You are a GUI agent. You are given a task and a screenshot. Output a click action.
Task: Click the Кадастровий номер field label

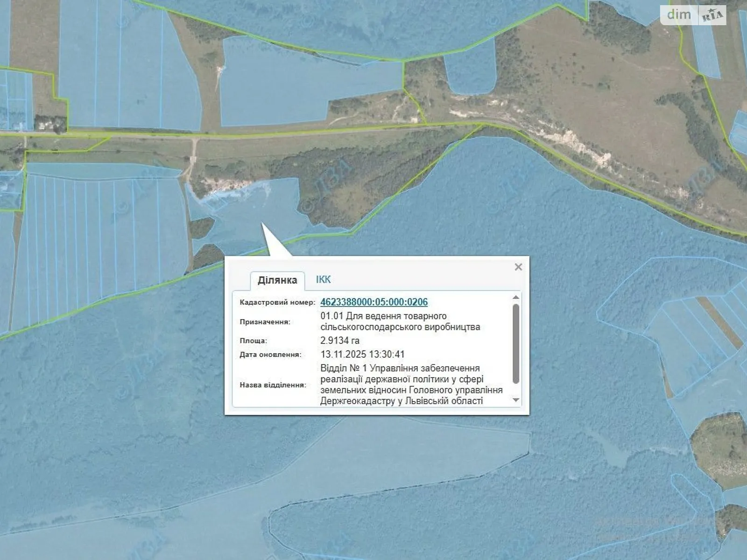coord(277,302)
